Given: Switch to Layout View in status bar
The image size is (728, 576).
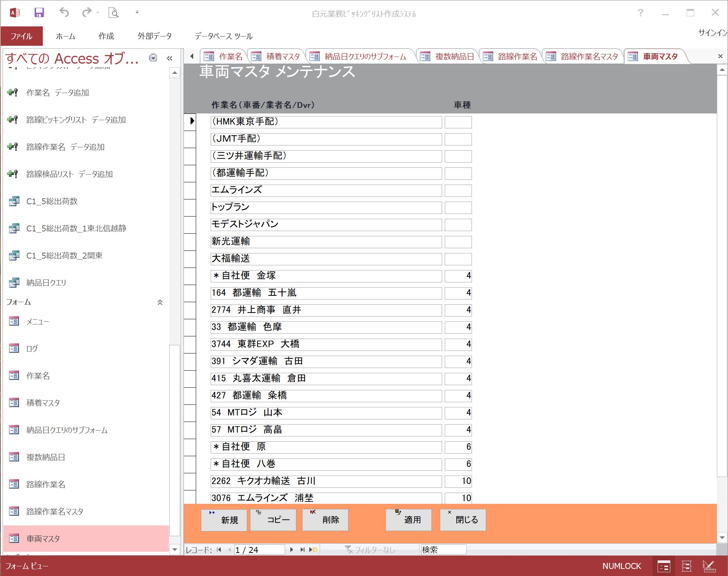Looking at the screenshot, I should click(x=686, y=566).
